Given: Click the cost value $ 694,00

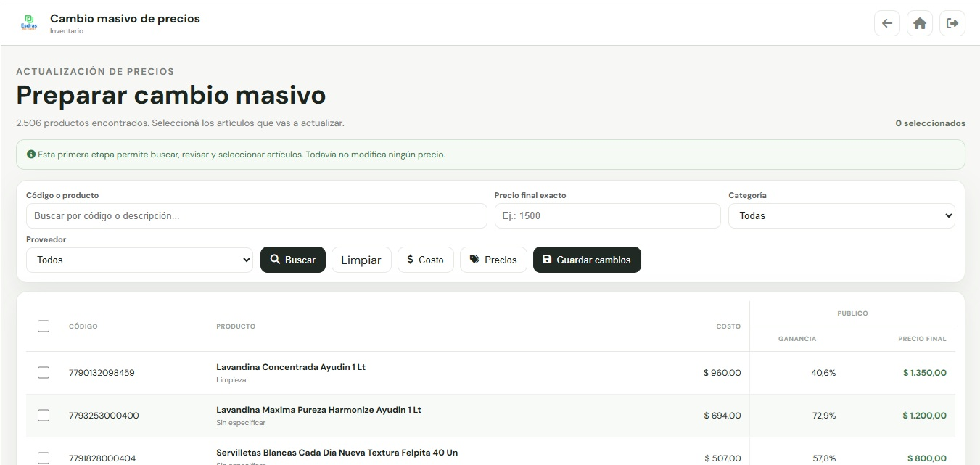Looking at the screenshot, I should [x=722, y=416].
